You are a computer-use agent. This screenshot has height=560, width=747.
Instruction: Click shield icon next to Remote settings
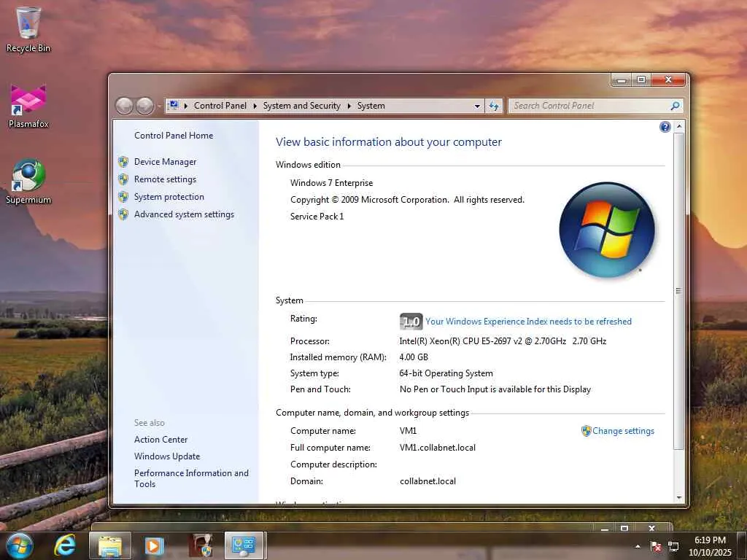point(123,179)
